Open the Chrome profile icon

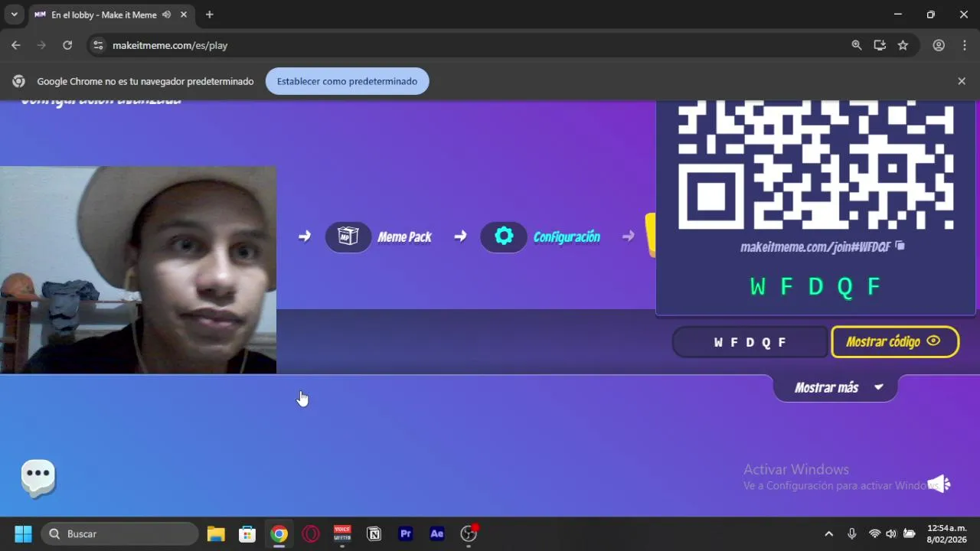point(939,45)
